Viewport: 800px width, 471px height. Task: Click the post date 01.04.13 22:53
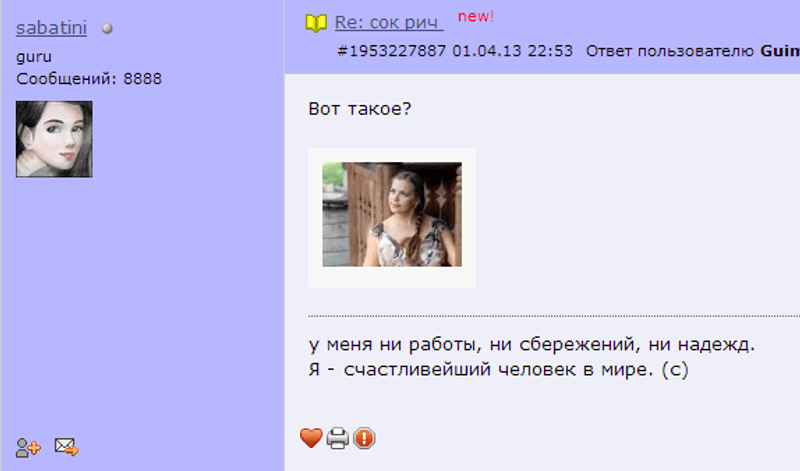pyautogui.click(x=512, y=51)
